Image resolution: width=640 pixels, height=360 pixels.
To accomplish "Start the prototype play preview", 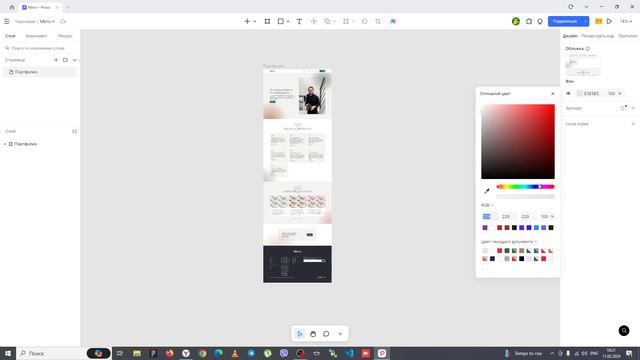I will coord(609,21).
